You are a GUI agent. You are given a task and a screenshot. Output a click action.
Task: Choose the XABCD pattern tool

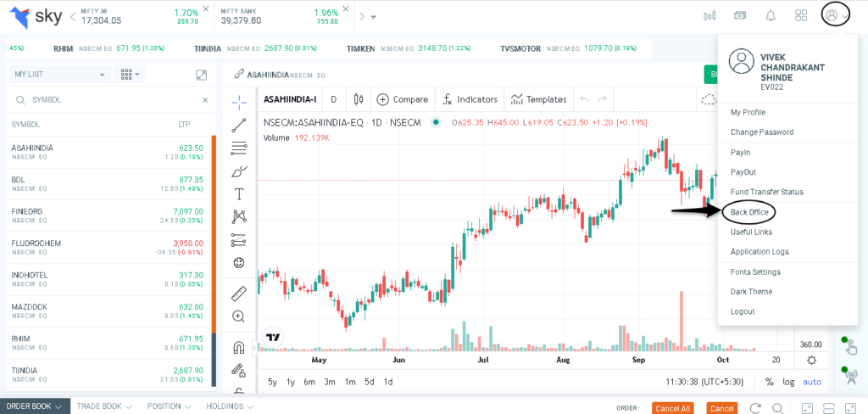(239, 216)
